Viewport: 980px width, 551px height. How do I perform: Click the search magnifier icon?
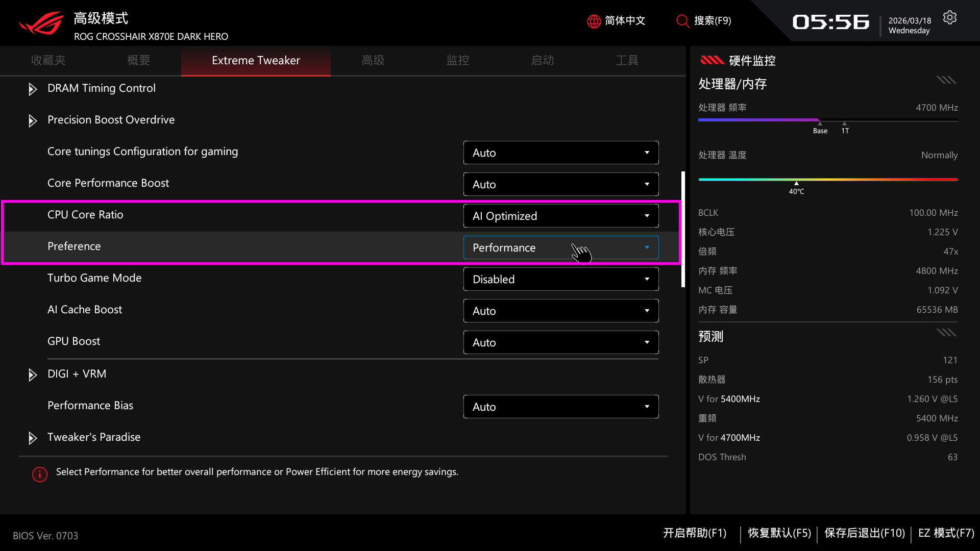(x=682, y=21)
